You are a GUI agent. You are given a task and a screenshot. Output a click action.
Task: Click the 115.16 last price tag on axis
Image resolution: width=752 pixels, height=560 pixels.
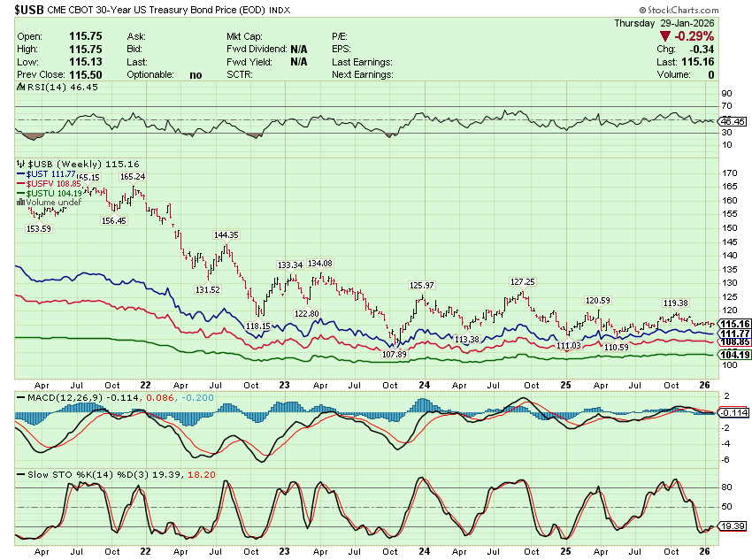pos(734,324)
